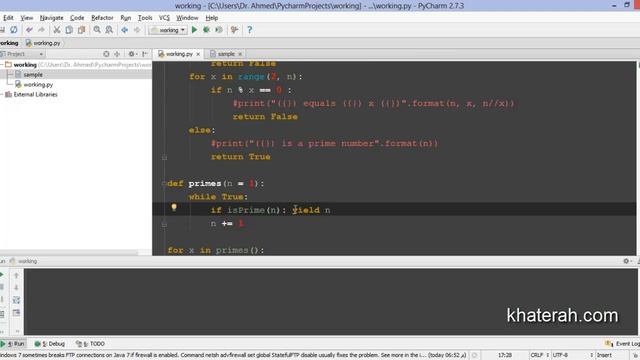640x360 pixels.
Task: Click the fold marker beside 'return True'
Action: [x=164, y=157]
